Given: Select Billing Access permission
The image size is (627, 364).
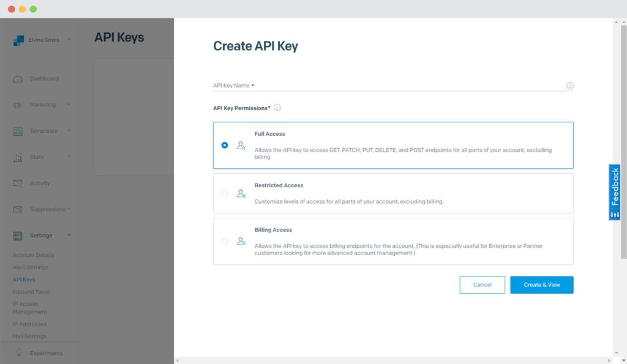Looking at the screenshot, I should click(x=224, y=241).
